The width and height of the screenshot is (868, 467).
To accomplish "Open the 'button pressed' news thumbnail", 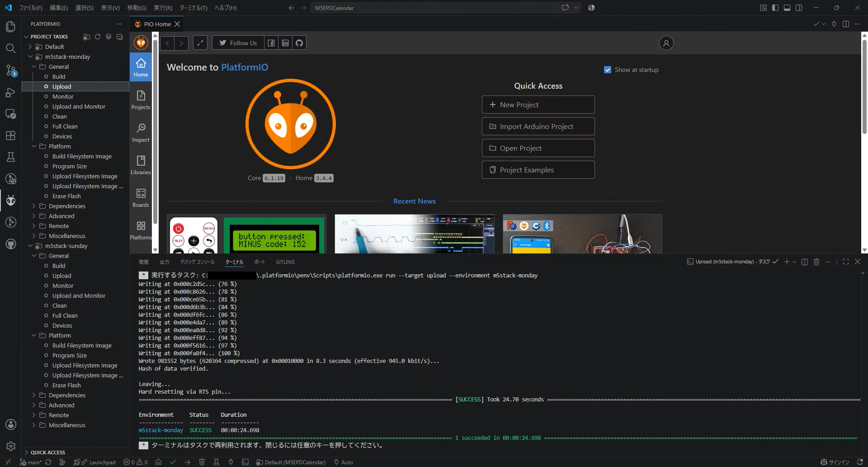I will pyautogui.click(x=246, y=234).
